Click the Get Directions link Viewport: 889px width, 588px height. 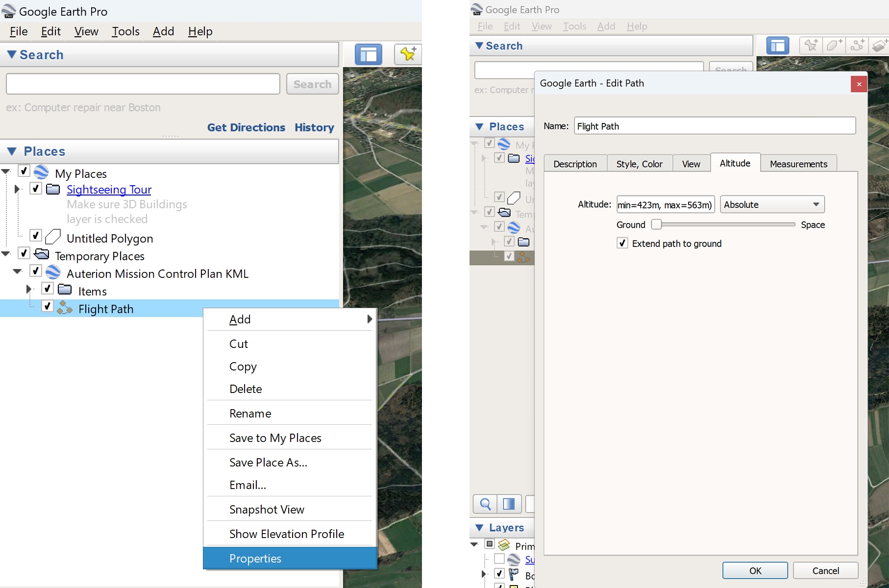coord(246,127)
